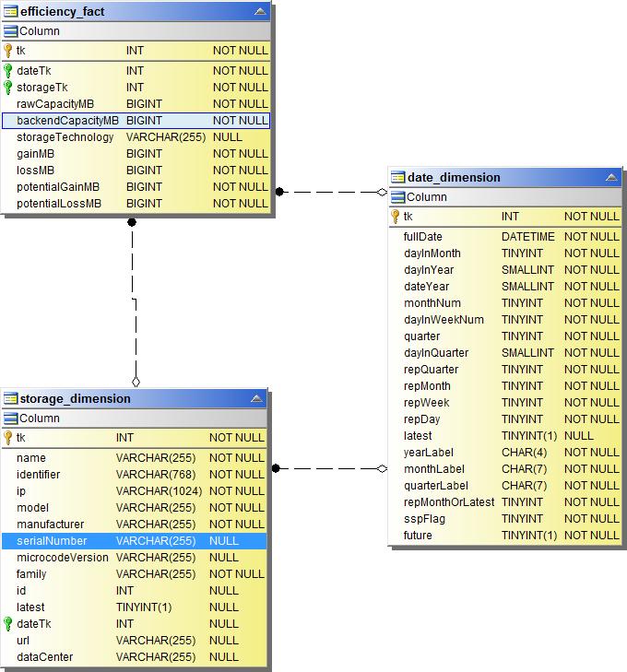Screen dimensions: 627x672
Task: Select the repQuarter column row
Action: click(x=505, y=370)
